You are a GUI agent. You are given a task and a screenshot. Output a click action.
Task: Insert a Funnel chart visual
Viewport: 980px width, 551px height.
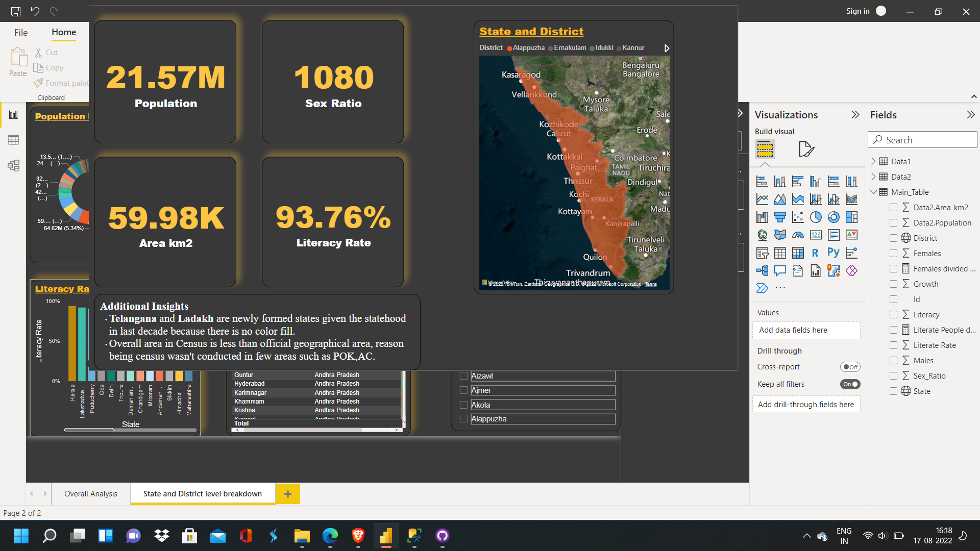coord(780,217)
